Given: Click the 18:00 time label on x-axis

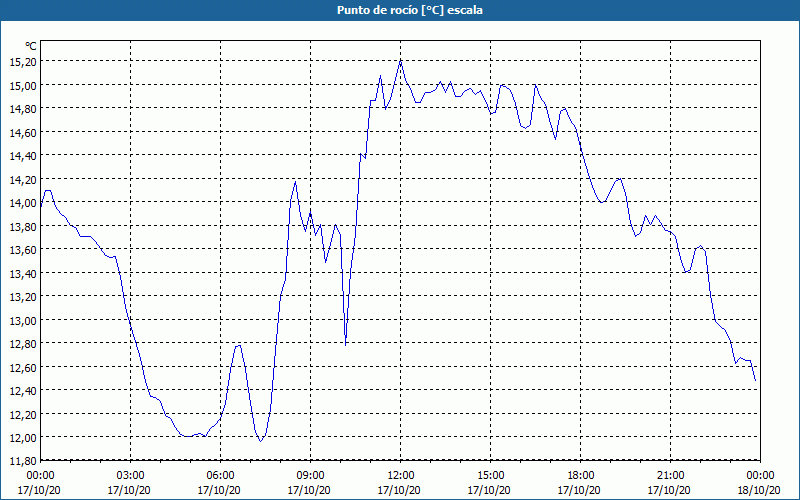Looking at the screenshot, I should tap(581, 476).
